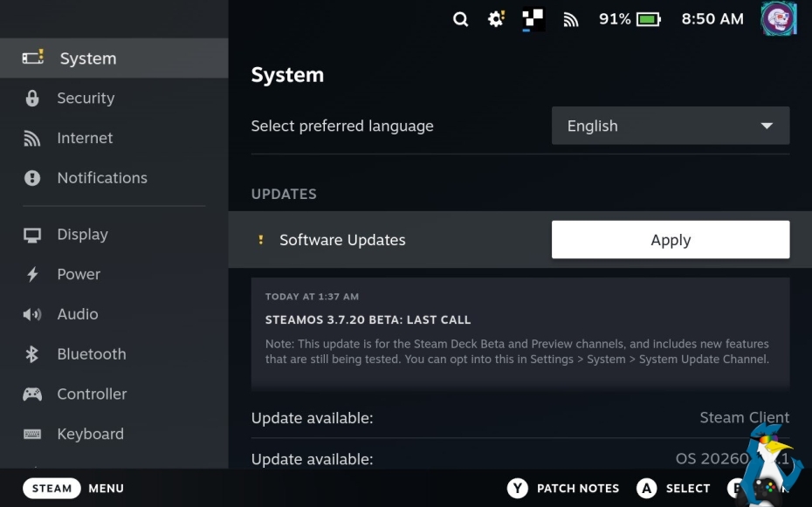
Task: Open Security settings tab
Action: tap(86, 99)
